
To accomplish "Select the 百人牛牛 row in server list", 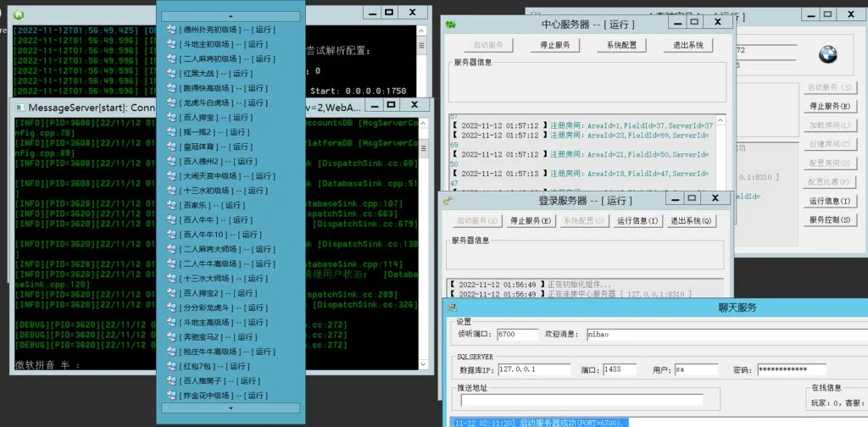I will (x=231, y=220).
